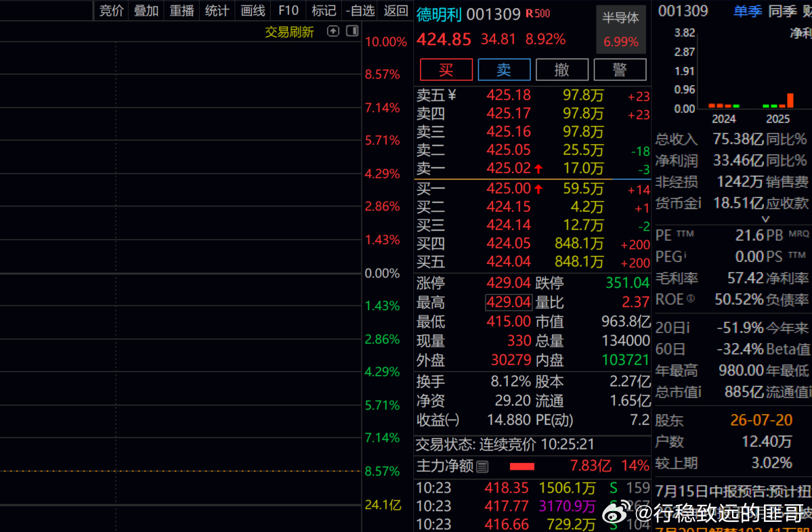This screenshot has height=532, width=812.
Task: Select the 卖三 price 425.16
Action: [x=509, y=131]
